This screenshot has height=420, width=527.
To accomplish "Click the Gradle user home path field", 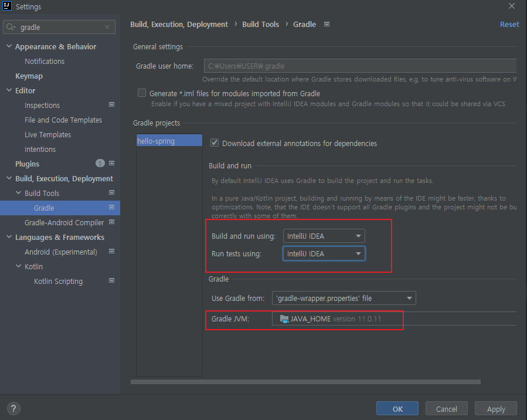I will tap(360, 66).
